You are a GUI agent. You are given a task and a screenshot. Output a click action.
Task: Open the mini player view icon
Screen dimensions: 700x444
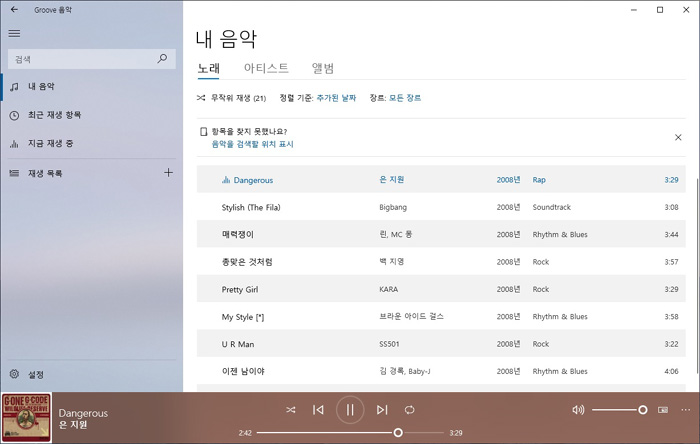point(663,410)
